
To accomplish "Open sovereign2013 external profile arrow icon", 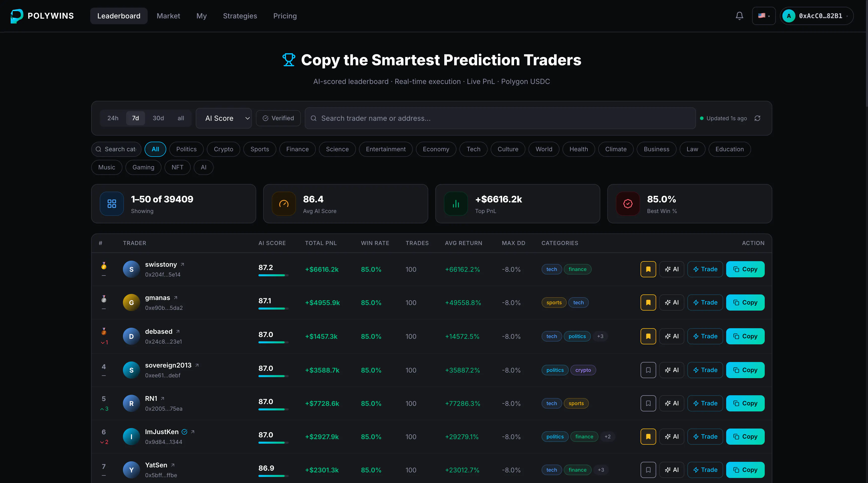I will click(x=197, y=365).
